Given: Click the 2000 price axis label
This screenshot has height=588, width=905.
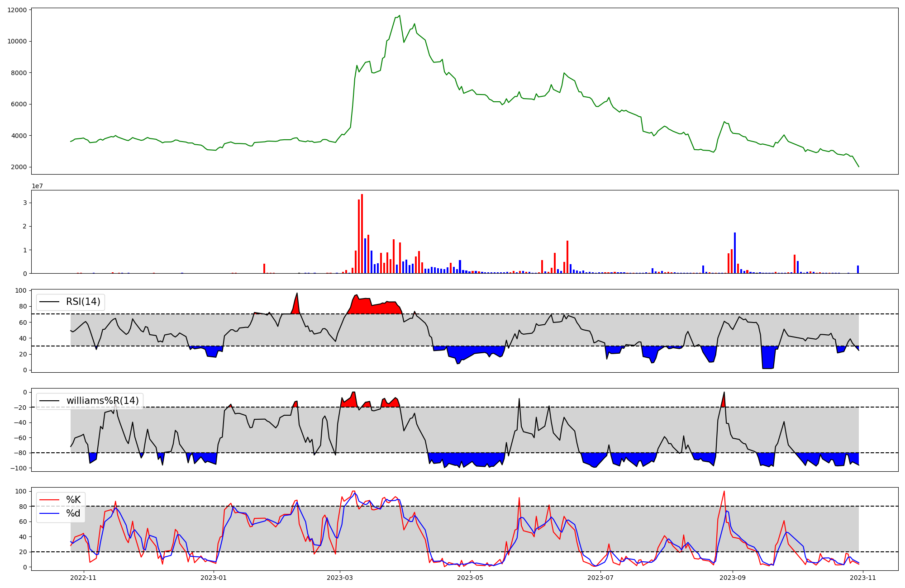Looking at the screenshot, I should [19, 167].
